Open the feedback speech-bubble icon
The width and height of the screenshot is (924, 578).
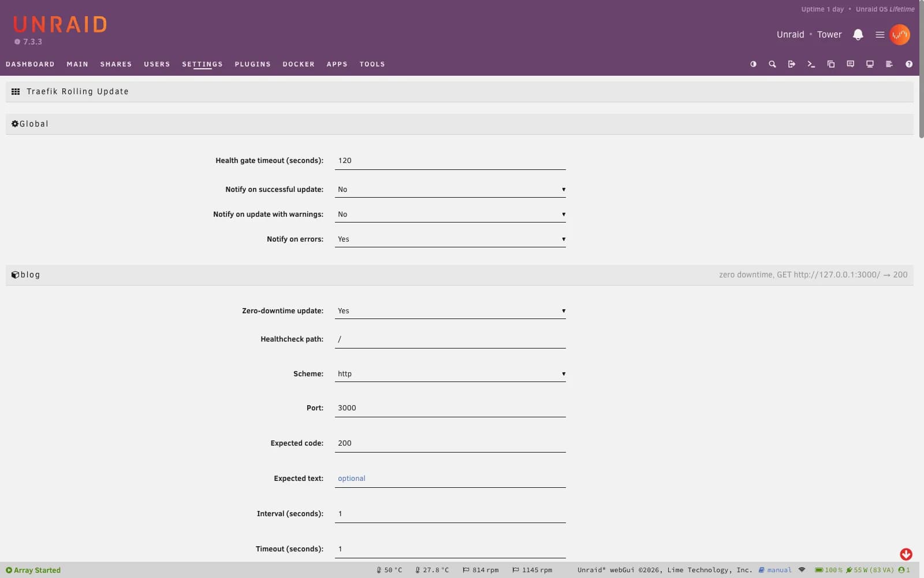[x=851, y=64]
